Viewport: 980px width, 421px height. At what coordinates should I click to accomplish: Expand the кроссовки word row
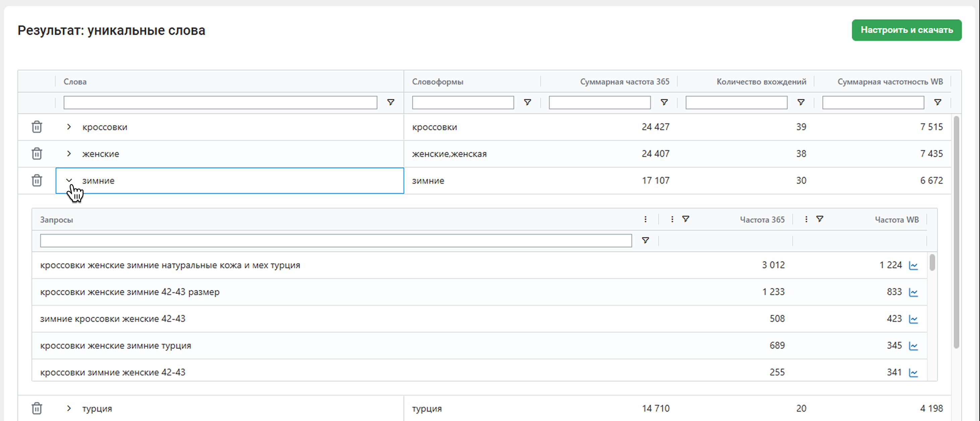(x=69, y=127)
